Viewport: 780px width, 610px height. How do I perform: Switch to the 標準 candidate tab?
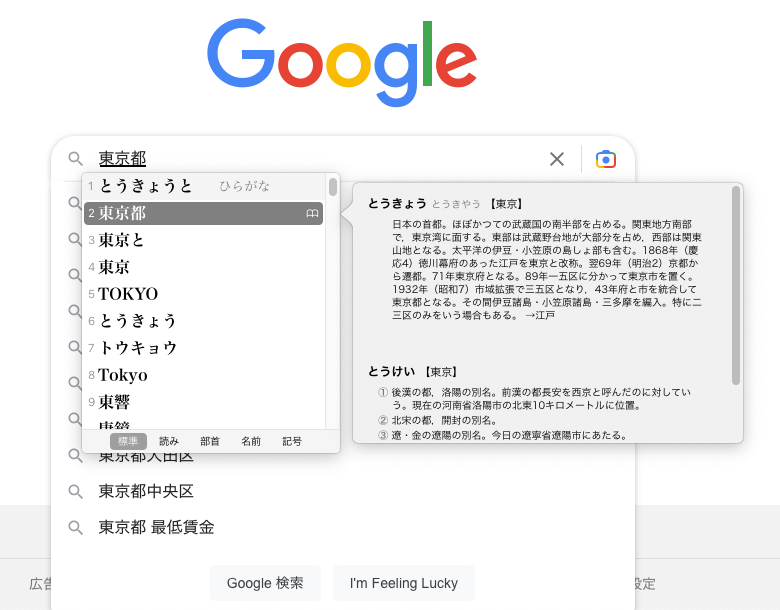coord(128,441)
